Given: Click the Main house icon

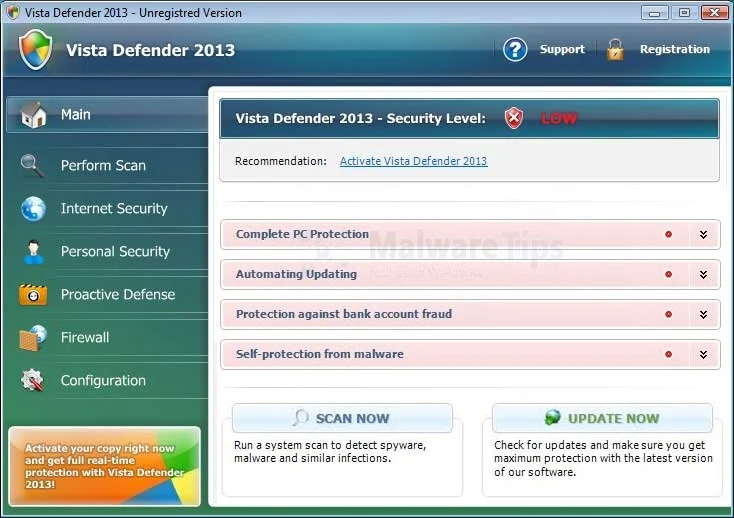Looking at the screenshot, I should 34,115.
